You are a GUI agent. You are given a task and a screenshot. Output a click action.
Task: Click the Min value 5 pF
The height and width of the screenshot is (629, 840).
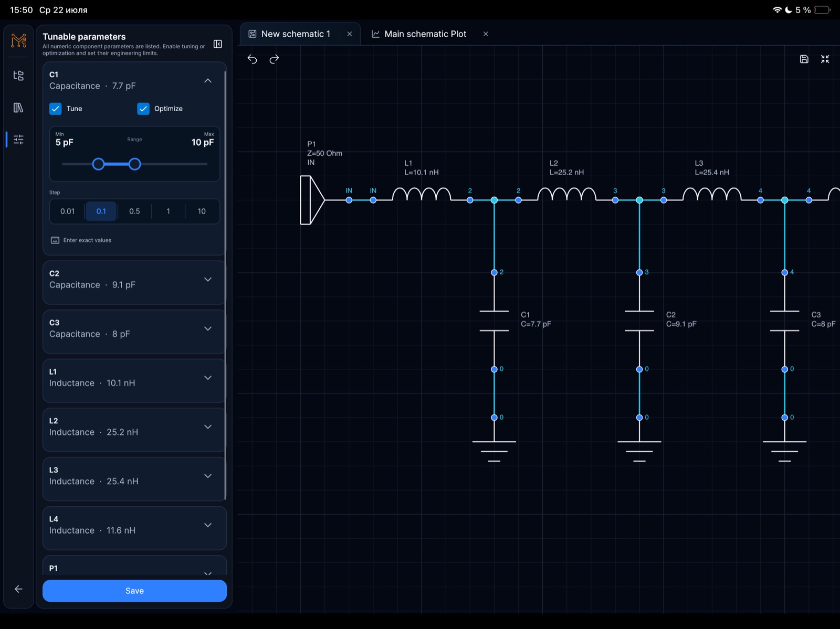pos(65,143)
